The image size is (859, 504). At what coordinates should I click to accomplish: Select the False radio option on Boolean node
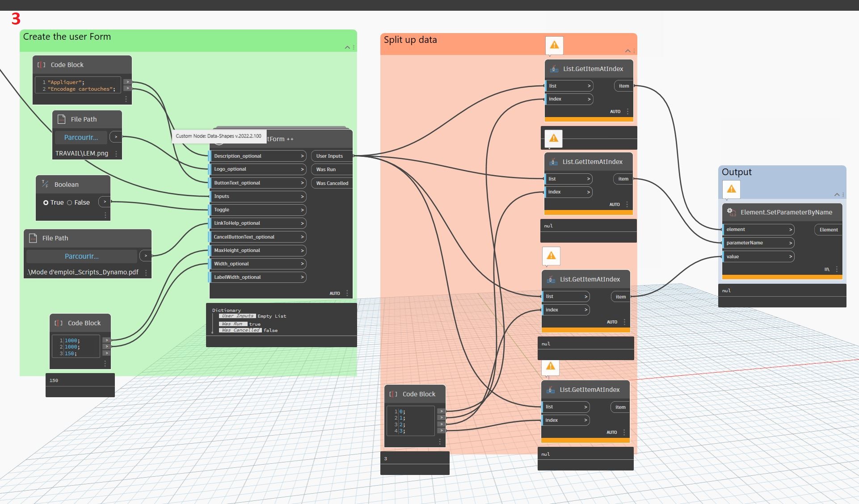(x=70, y=202)
